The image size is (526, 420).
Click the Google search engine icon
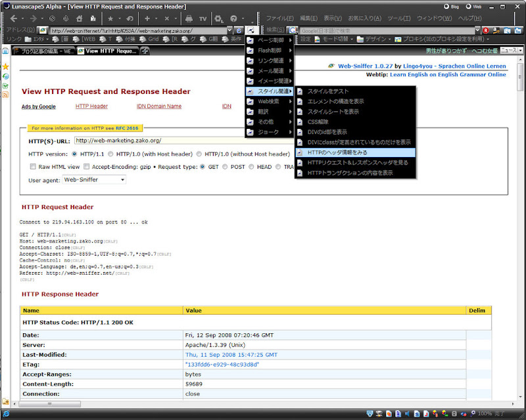(x=292, y=30)
